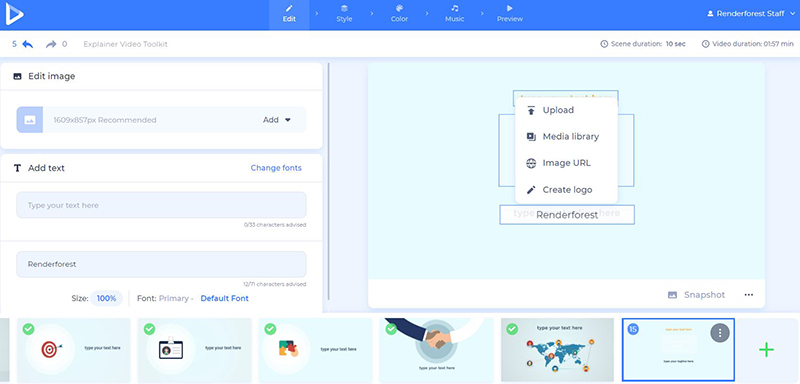Click the Renderforest logo icon

pyautogui.click(x=14, y=15)
